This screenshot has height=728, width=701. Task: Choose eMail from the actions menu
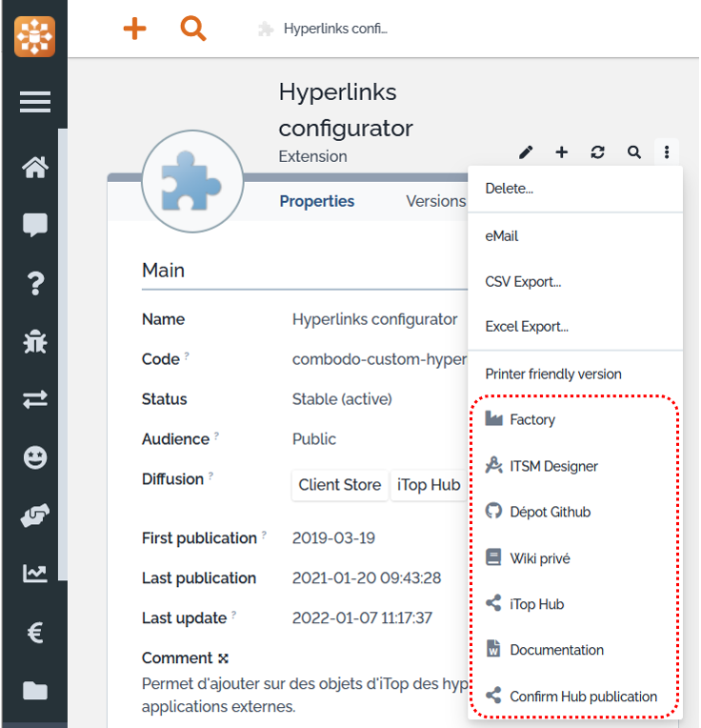(x=575, y=236)
